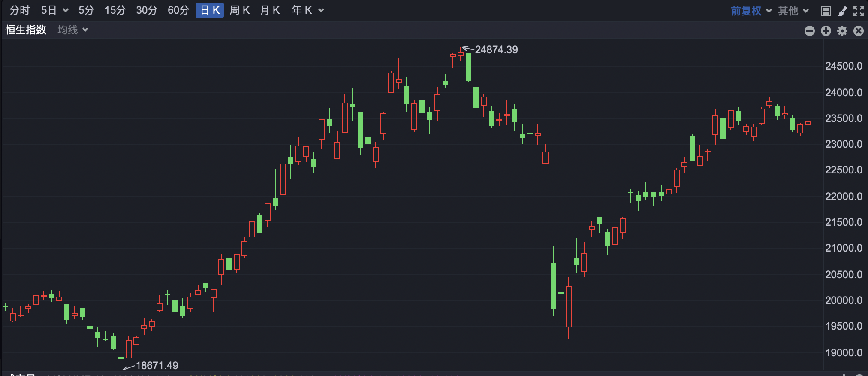The width and height of the screenshot is (868, 376).
Task: Click the minus icon to zoom out chart
Action: pyautogui.click(x=810, y=31)
